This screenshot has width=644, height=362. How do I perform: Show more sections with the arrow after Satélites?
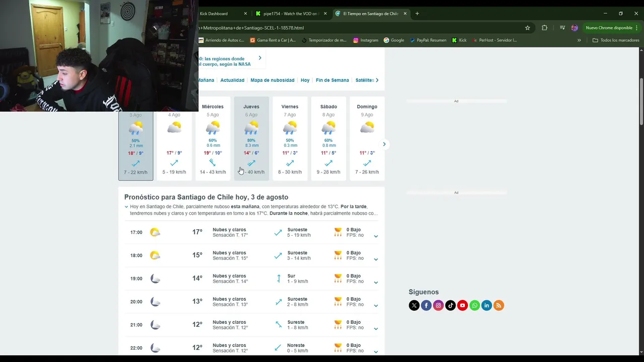tap(377, 80)
